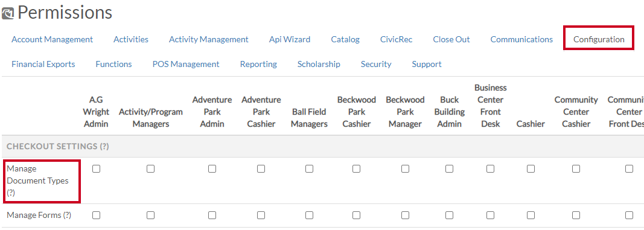Enable Manage Document Types for Adventure Park Admin

coord(212,169)
